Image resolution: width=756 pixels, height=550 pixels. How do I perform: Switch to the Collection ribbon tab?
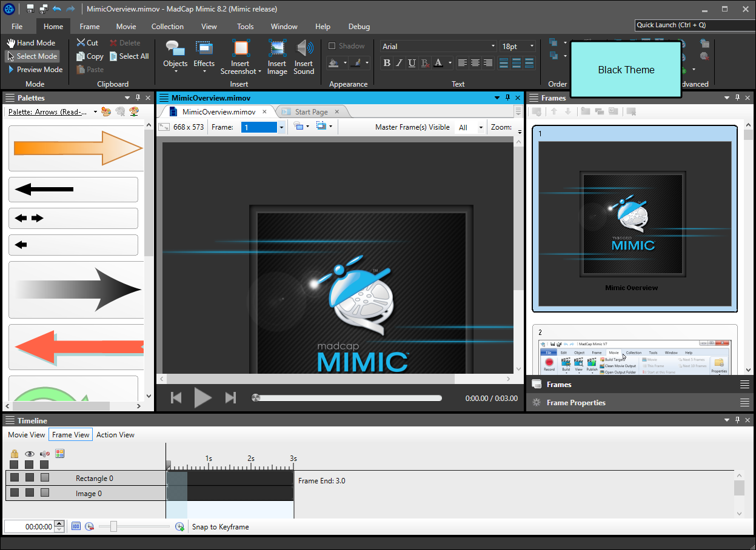(x=167, y=27)
